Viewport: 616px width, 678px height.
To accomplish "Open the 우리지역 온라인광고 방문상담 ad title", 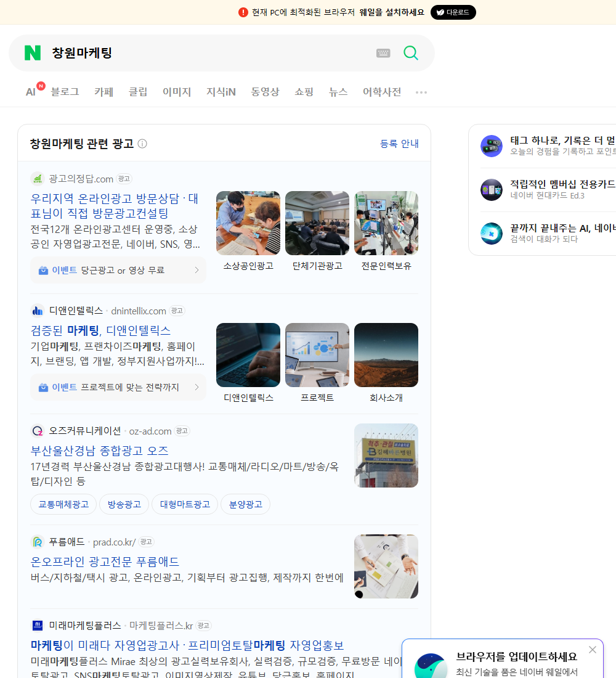I will (x=115, y=206).
